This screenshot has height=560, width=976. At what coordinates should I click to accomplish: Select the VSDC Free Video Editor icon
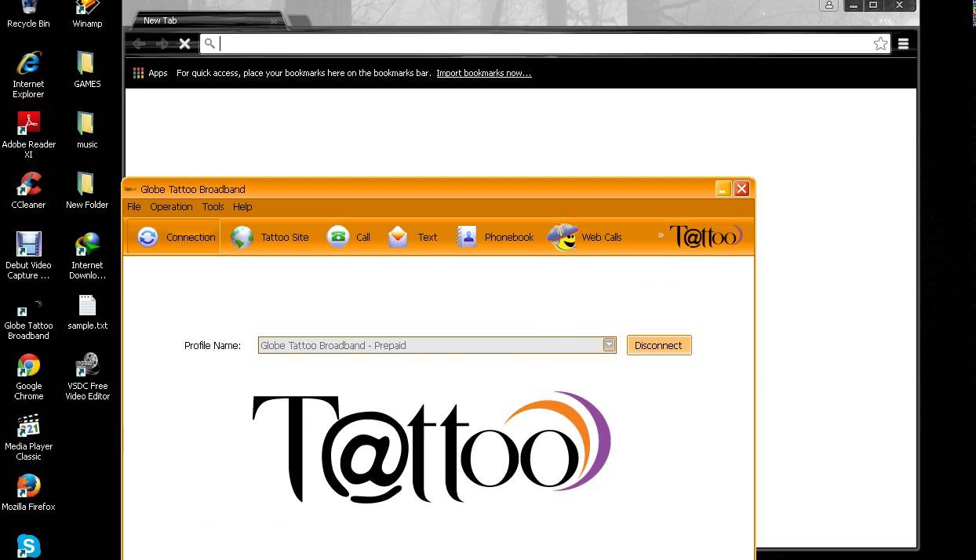coord(87,376)
